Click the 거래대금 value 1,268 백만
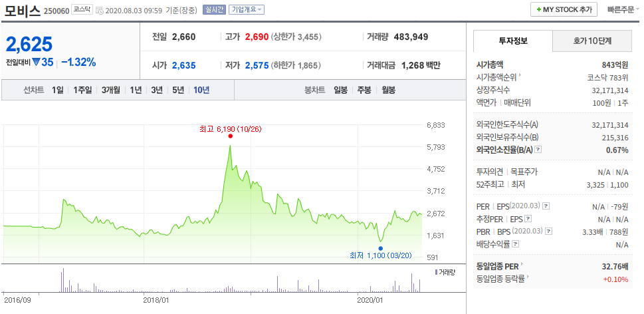 [421, 65]
